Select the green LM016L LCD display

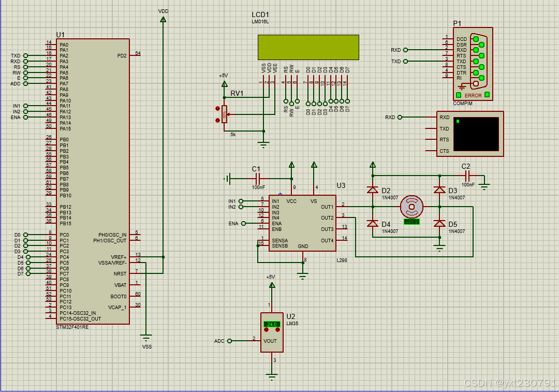click(x=308, y=47)
